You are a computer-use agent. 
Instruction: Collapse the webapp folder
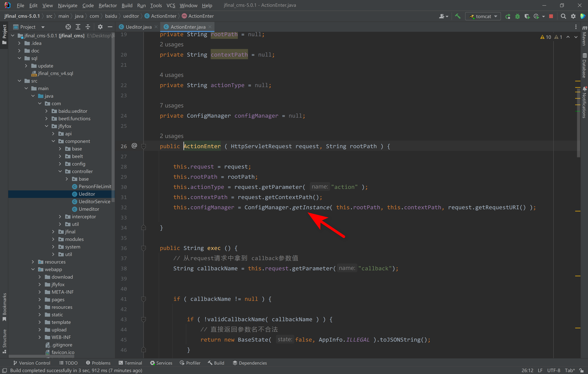click(33, 269)
